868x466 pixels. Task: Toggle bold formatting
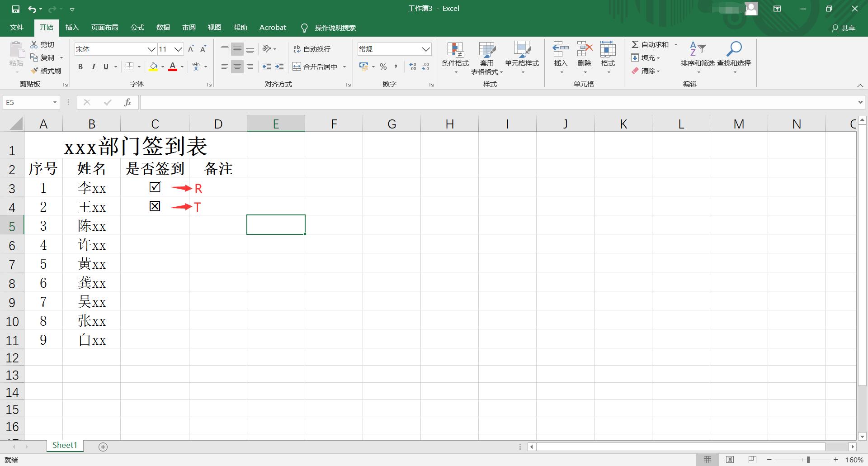click(x=80, y=67)
